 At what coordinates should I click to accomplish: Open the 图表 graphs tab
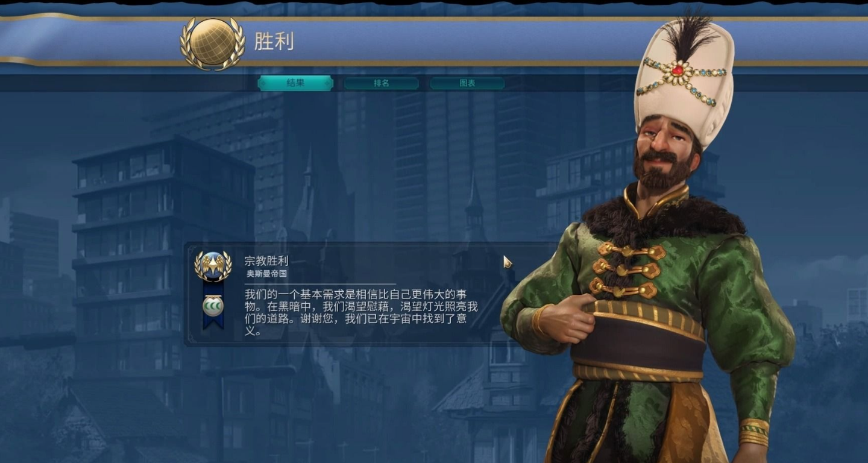click(x=467, y=83)
